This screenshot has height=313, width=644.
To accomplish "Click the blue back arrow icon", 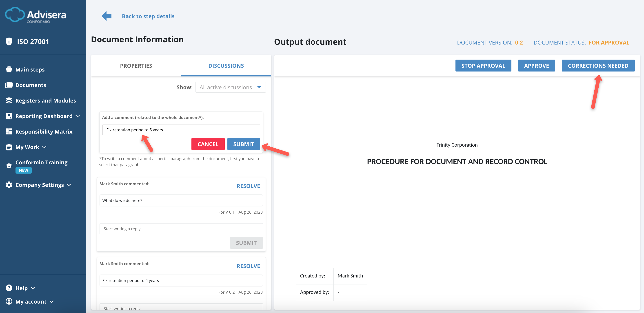I will (x=106, y=16).
